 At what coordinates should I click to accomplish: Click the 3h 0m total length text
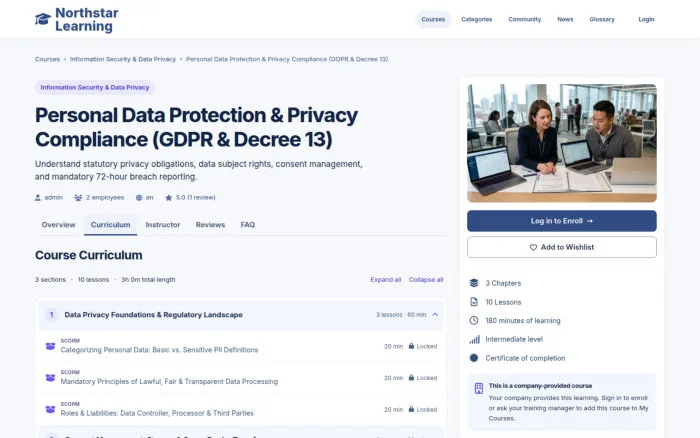pyautogui.click(x=148, y=279)
